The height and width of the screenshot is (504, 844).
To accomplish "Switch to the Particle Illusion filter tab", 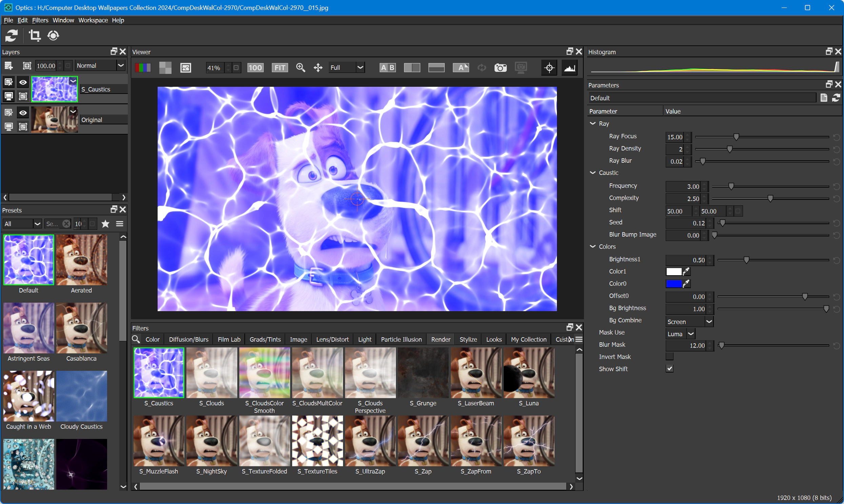I will (401, 339).
